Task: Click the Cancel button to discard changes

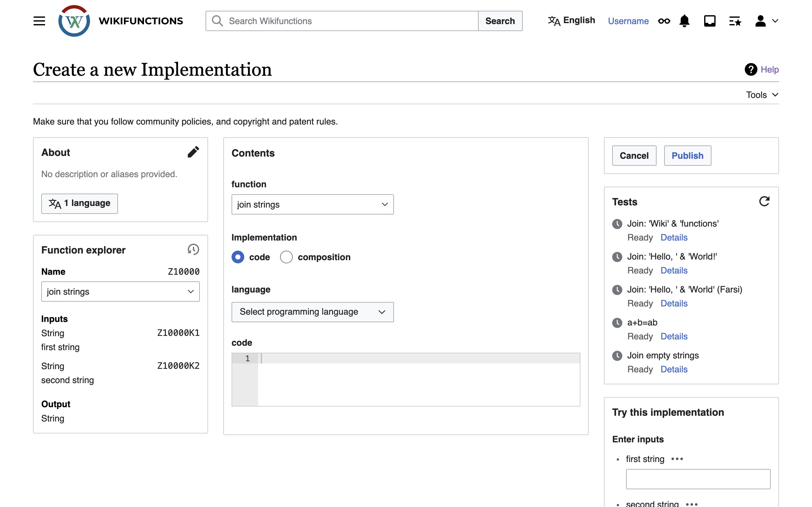Action: click(634, 155)
